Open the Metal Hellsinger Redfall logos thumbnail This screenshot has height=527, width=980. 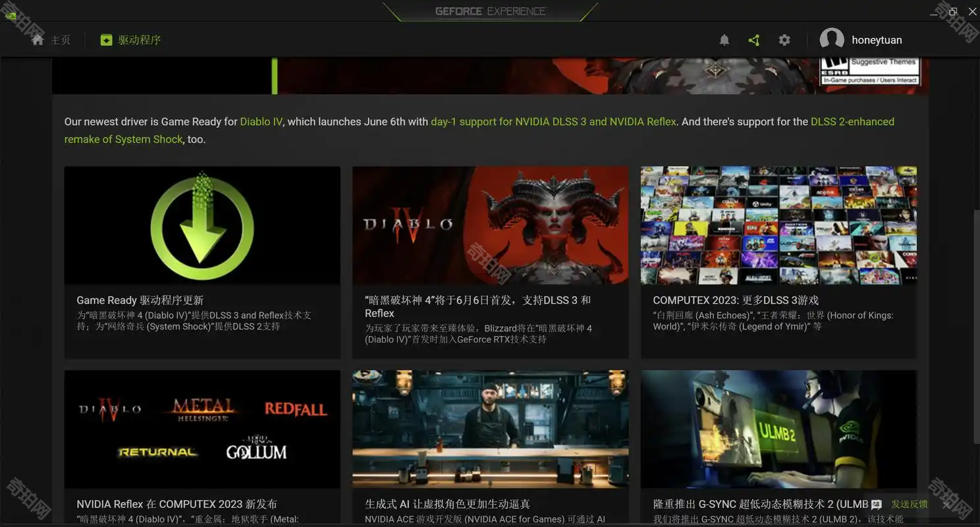click(202, 429)
